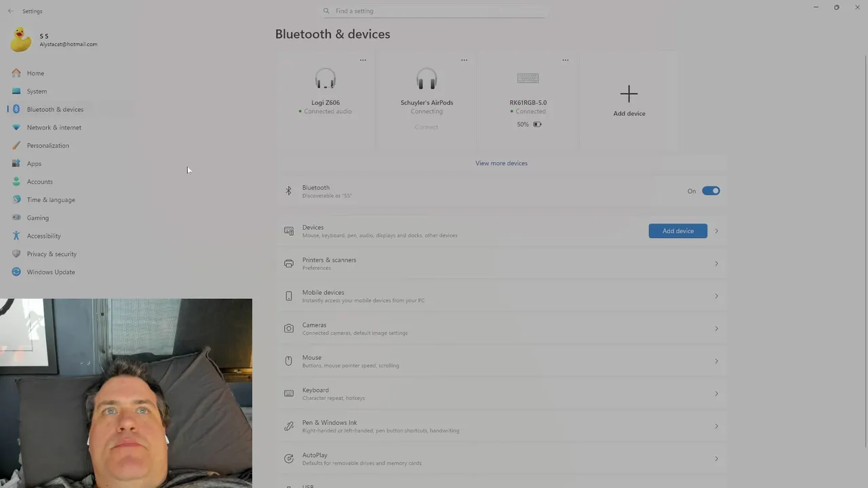868x488 pixels.
Task: Open Home in the sidebar
Action: pos(35,73)
